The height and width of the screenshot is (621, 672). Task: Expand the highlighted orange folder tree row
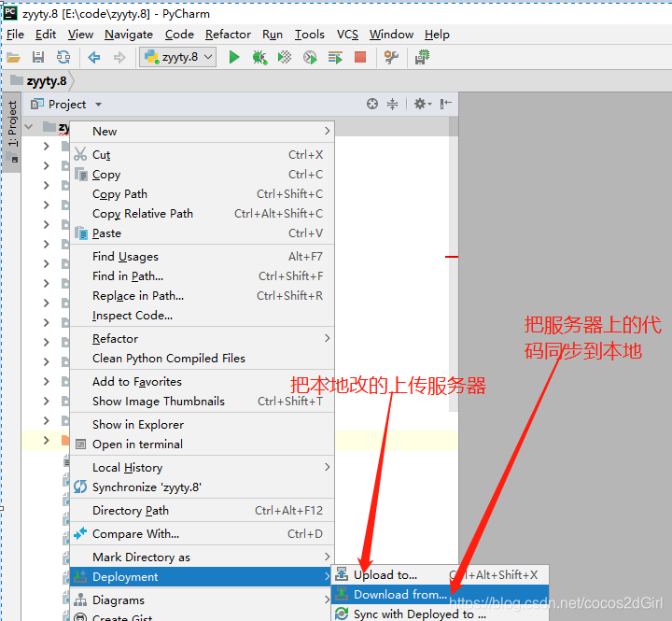47,441
